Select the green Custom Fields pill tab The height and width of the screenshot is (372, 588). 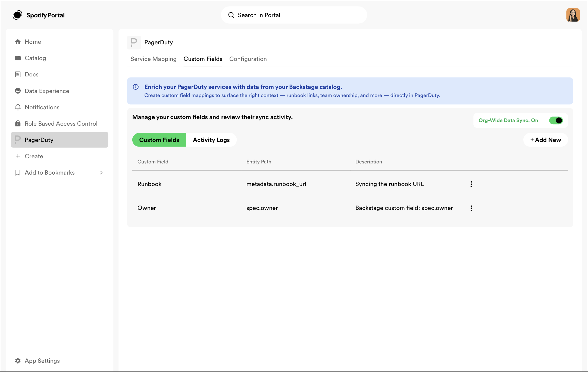[159, 140]
